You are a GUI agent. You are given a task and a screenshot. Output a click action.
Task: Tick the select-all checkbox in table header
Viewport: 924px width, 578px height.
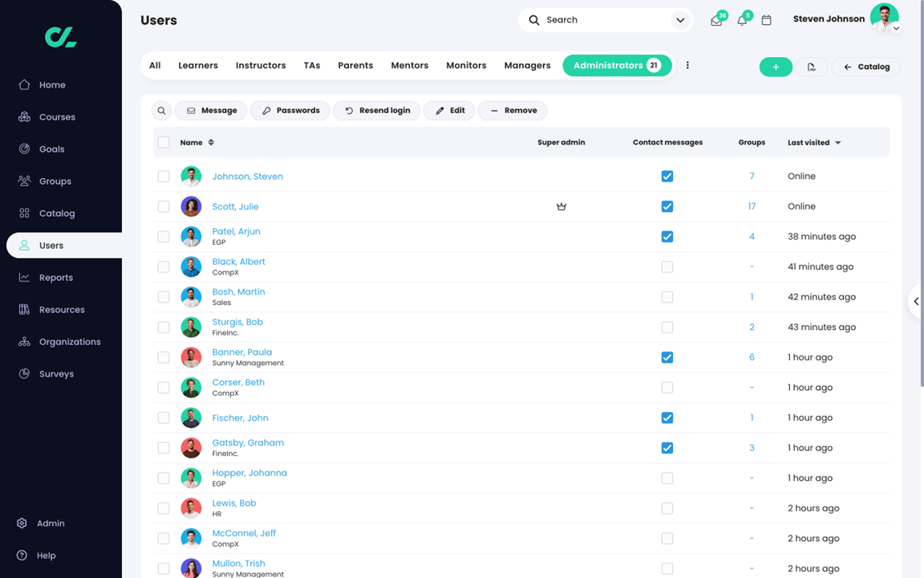pos(164,143)
